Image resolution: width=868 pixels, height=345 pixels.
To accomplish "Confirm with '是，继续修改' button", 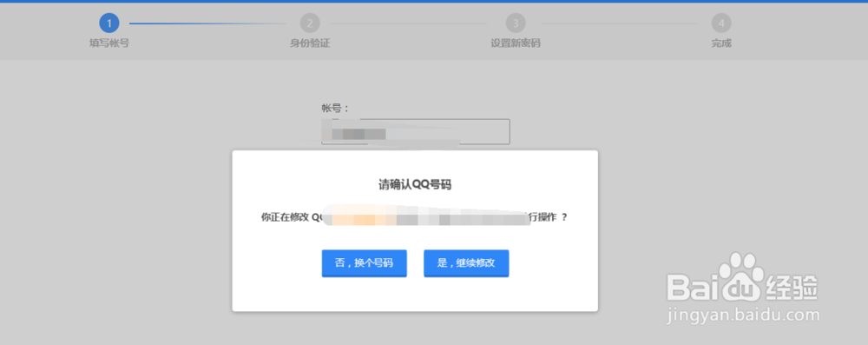I will coord(466,263).
